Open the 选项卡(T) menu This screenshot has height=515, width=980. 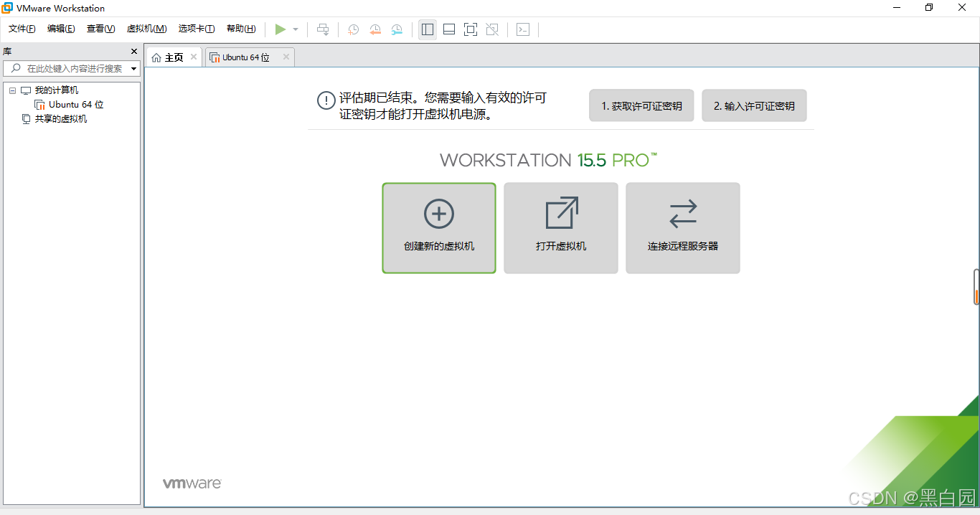point(197,29)
